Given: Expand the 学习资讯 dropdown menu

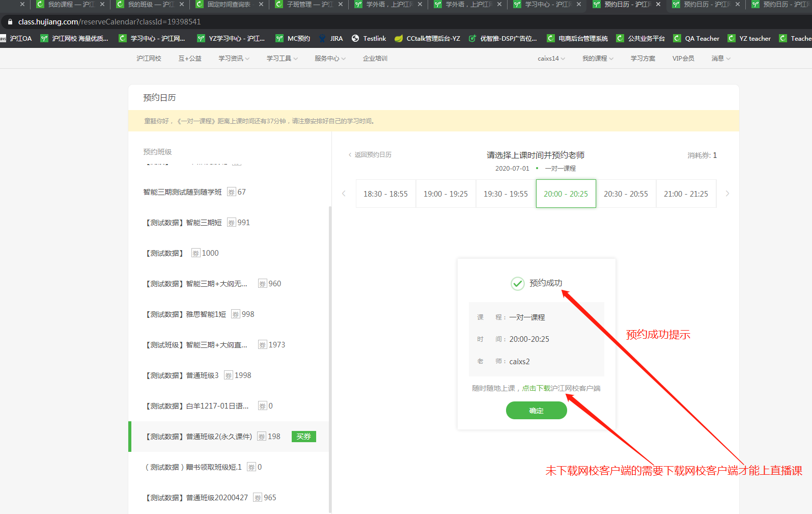Looking at the screenshot, I should (234, 59).
